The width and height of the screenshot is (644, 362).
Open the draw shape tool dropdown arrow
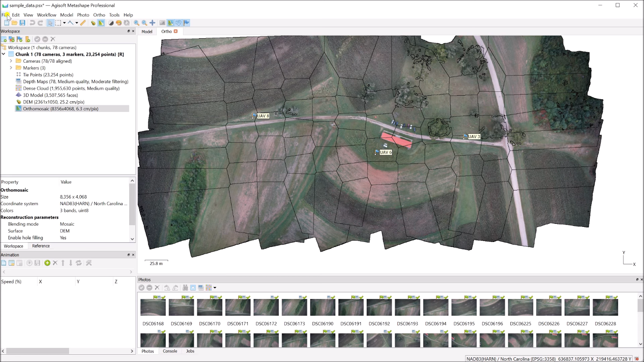[x=77, y=23]
